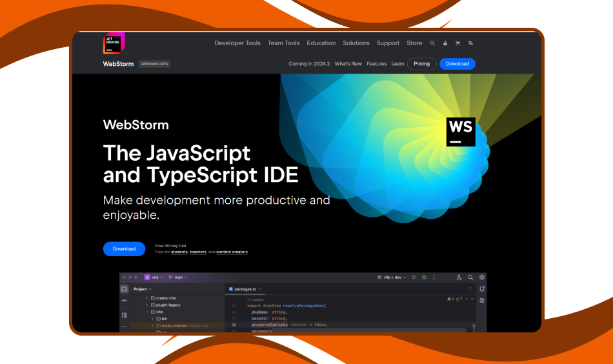Image resolution: width=613 pixels, height=364 pixels.
Task: Click the green Debug bug icon in the IDE toolbar
Action: click(x=424, y=278)
